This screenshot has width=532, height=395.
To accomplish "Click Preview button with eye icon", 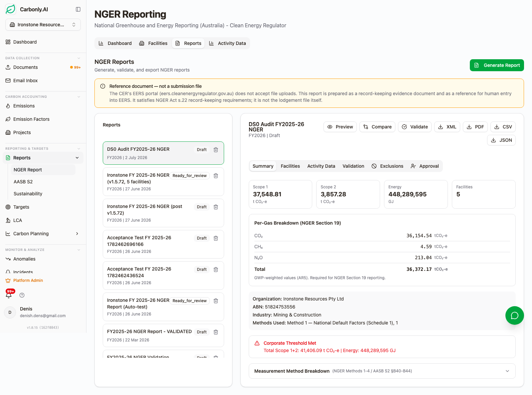I will pos(340,127).
